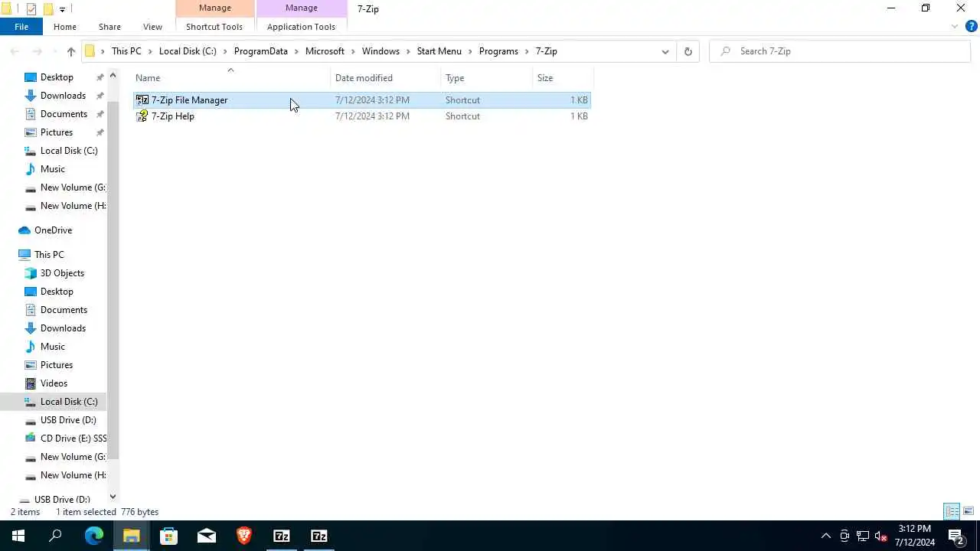Screen dimensions: 980x551
Task: Expand the ribbon with chevron
Action: pyautogui.click(x=955, y=27)
